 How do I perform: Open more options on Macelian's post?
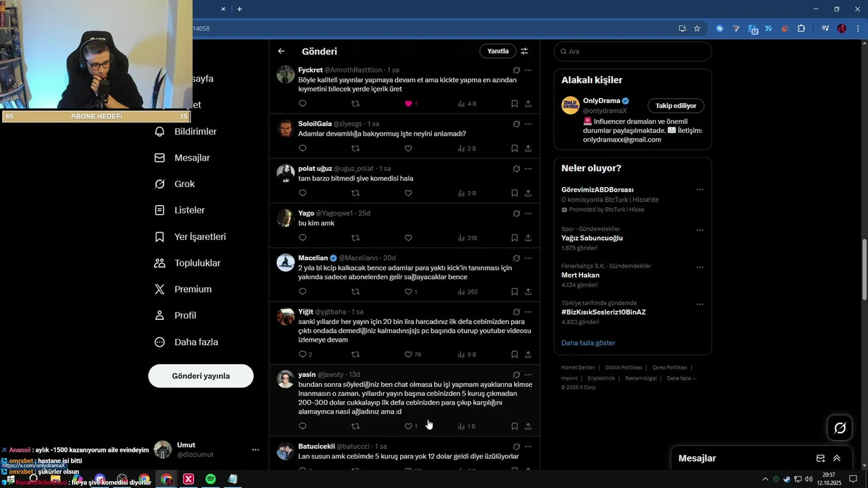click(x=528, y=258)
